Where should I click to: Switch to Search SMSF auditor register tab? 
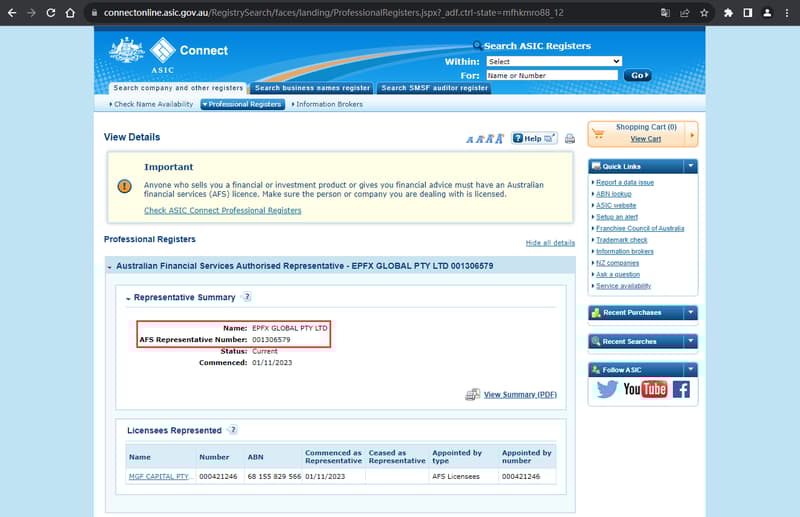(434, 88)
